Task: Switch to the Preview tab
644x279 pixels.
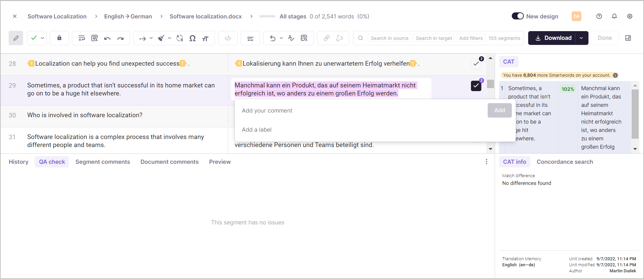Action: [x=220, y=162]
